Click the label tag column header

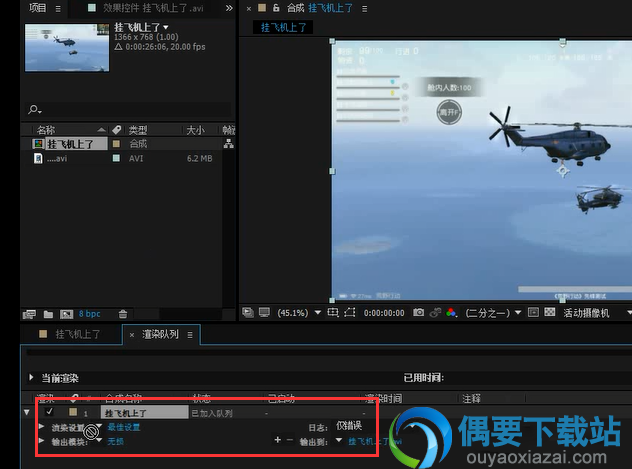tap(116, 130)
